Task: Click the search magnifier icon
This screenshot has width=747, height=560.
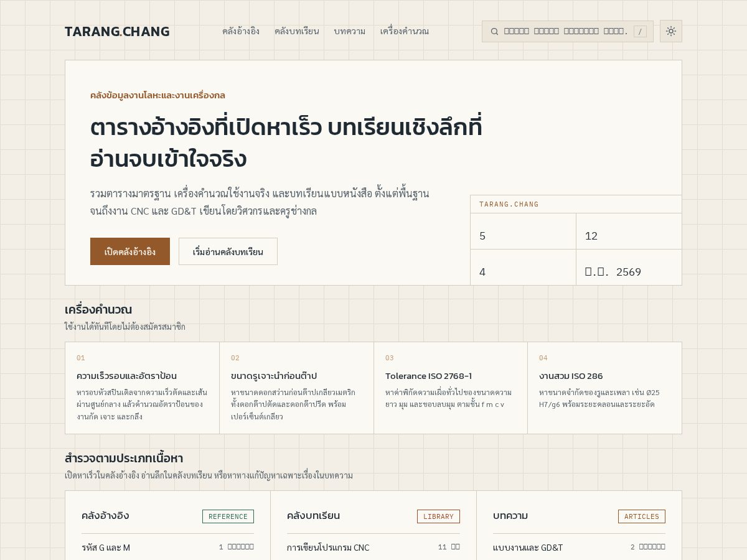Action: (x=494, y=31)
